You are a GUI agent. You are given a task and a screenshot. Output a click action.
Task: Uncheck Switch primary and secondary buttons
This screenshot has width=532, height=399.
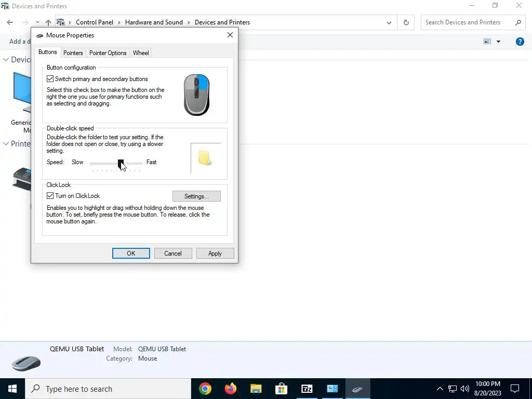[50, 79]
